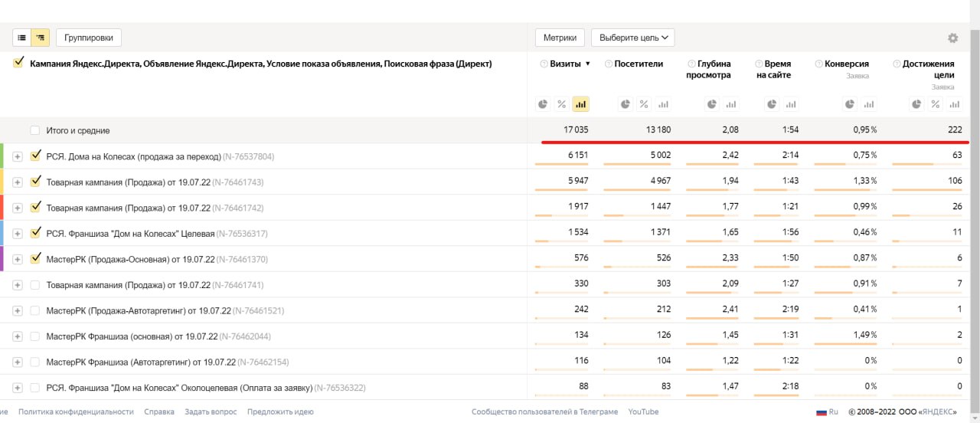Follow the Задать вопрос link
Viewport: 980px width, 423px height.
tap(211, 412)
